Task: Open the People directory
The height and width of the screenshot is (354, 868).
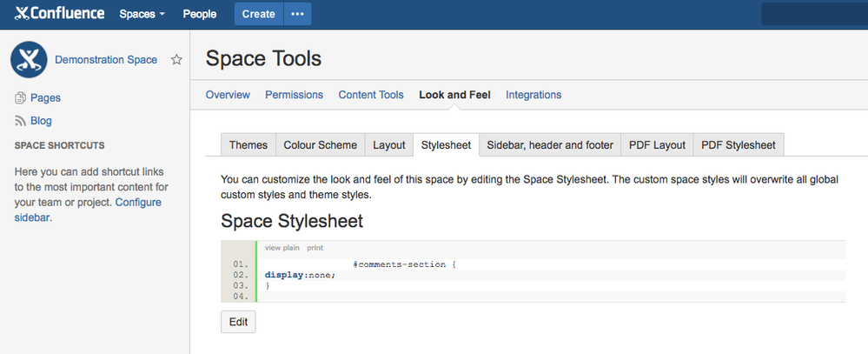Action: (x=200, y=14)
